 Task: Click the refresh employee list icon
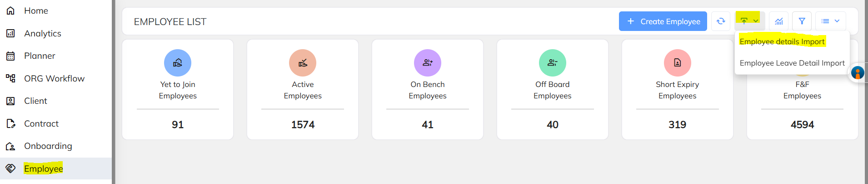point(721,21)
